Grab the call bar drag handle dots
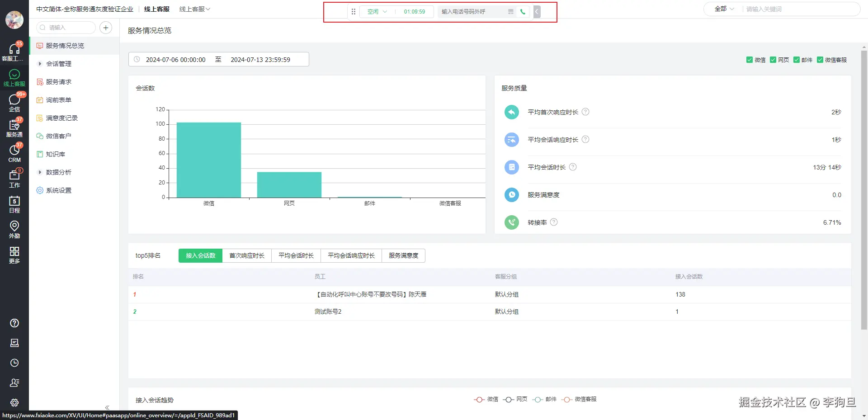Viewport: 868px width, 420px height. 354,12
